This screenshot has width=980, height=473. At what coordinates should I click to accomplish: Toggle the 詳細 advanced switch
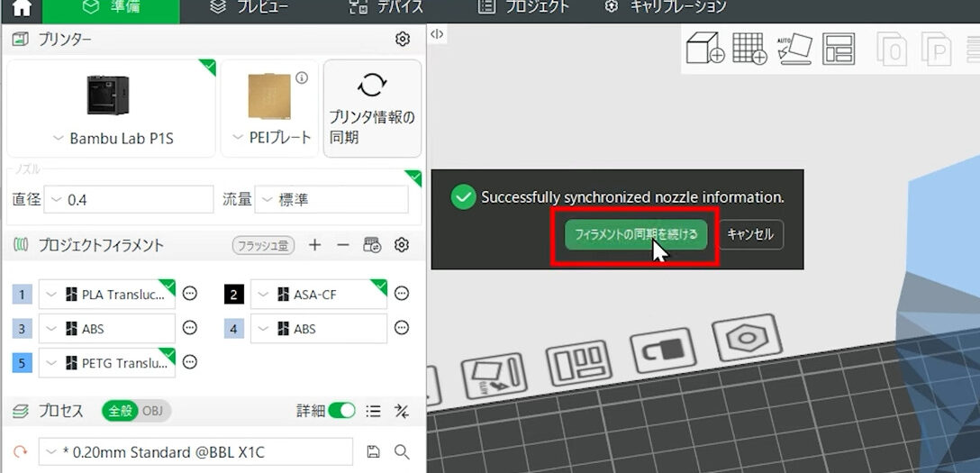342,411
